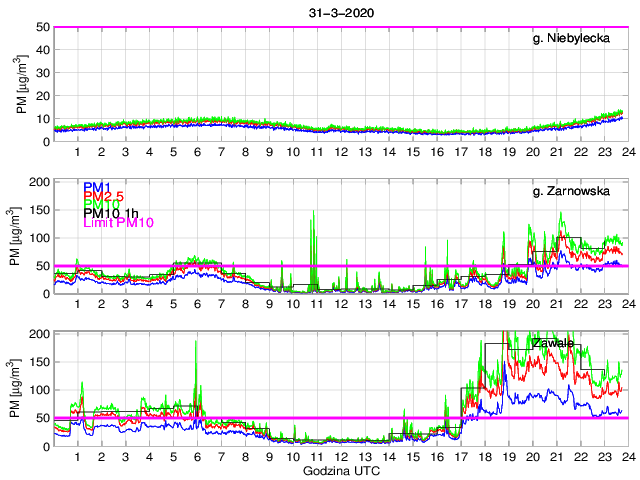Click hour 6 tick on the middle x-axis
Screen dimensions: 640x480
pyautogui.click(x=197, y=304)
